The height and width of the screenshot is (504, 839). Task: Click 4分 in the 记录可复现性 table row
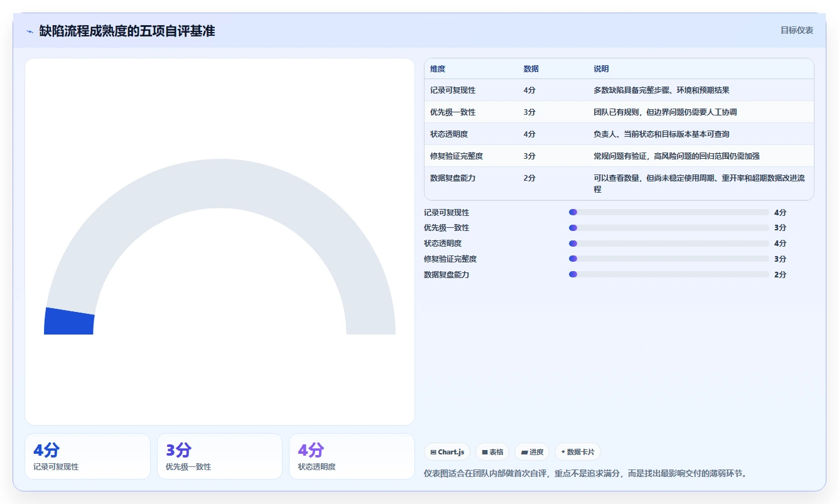tap(529, 90)
